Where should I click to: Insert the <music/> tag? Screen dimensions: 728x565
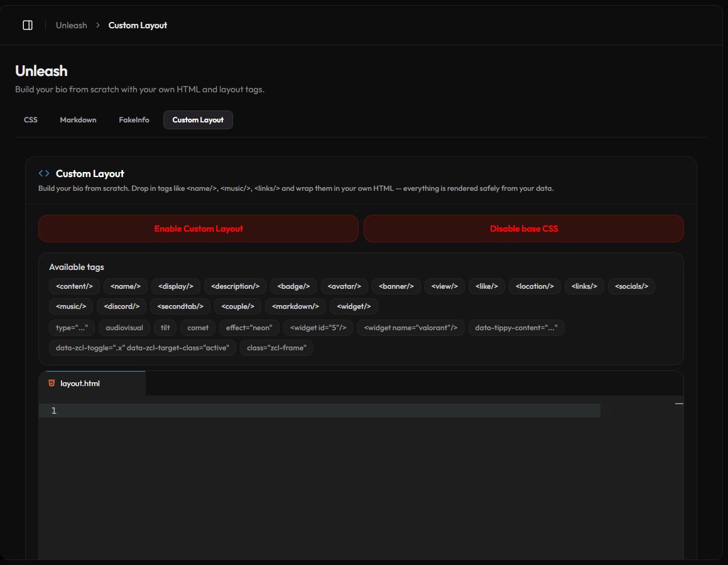(71, 306)
